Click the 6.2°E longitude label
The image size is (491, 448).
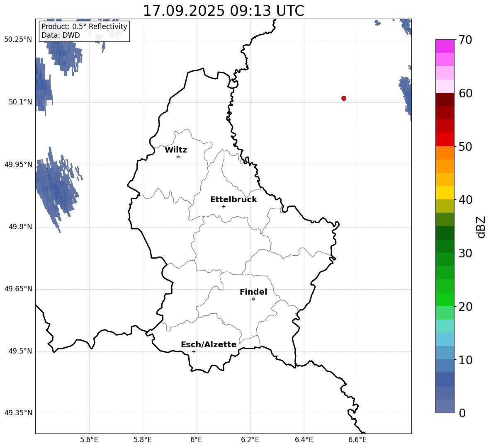(x=250, y=440)
